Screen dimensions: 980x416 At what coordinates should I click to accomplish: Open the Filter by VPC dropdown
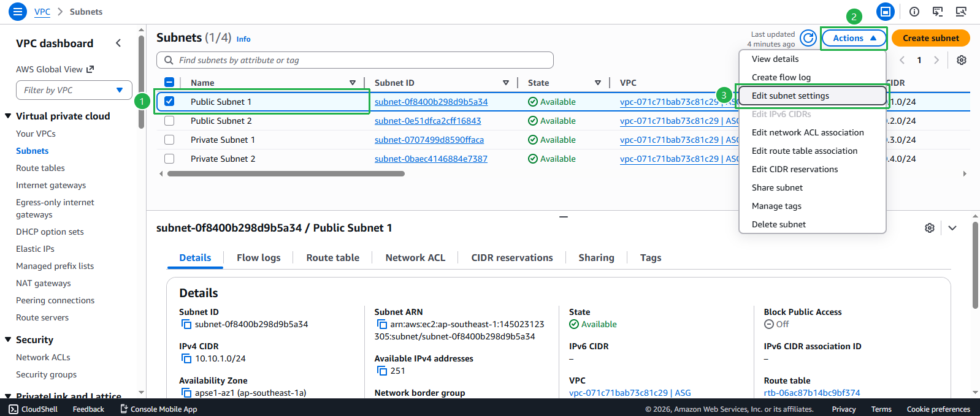tap(74, 90)
